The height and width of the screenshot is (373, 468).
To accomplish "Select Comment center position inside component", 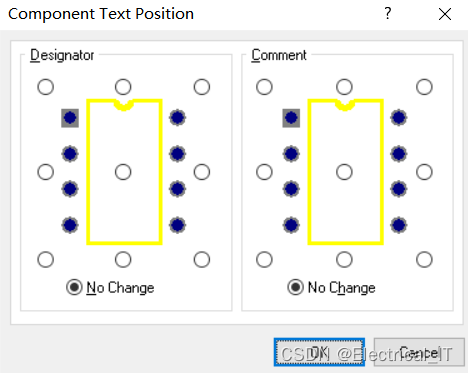I will point(344,172).
